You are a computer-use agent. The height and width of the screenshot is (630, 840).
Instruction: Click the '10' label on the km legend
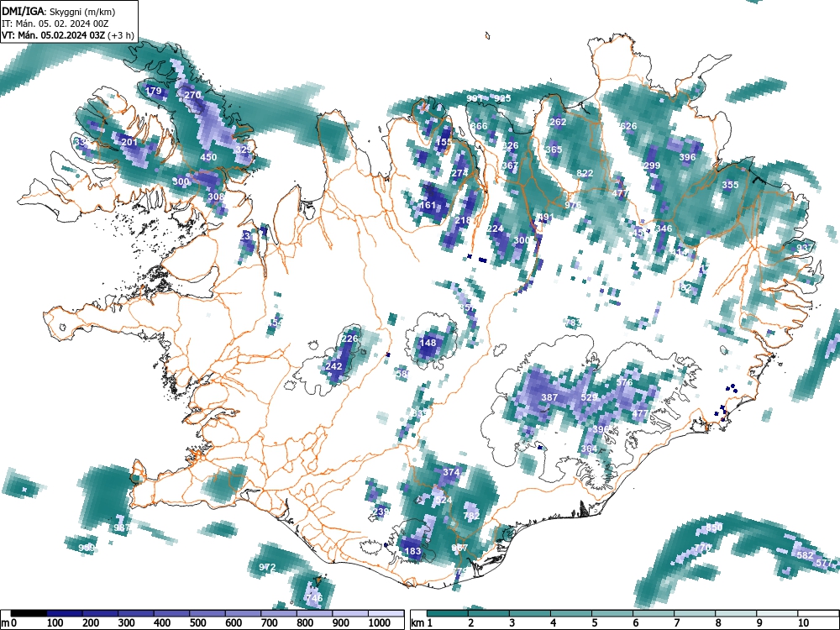pos(803,623)
